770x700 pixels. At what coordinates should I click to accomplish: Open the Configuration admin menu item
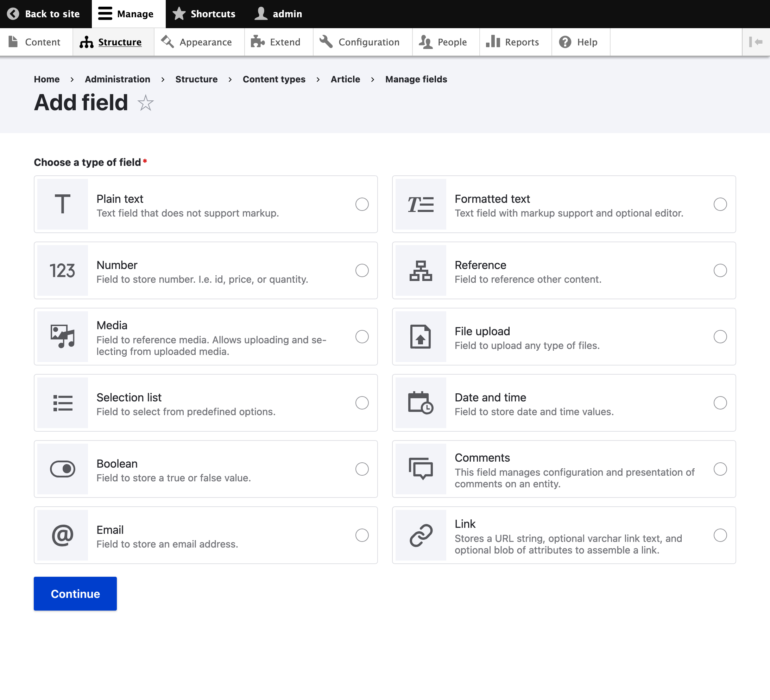[363, 42]
